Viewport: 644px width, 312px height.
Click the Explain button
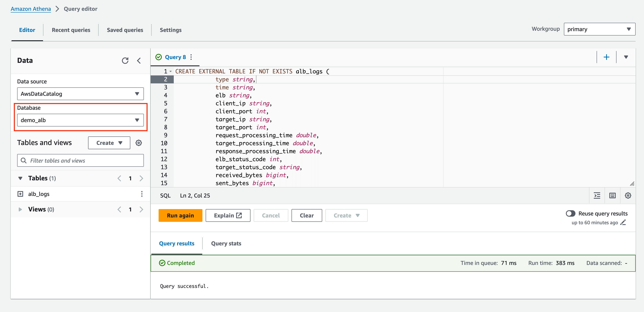(x=228, y=215)
